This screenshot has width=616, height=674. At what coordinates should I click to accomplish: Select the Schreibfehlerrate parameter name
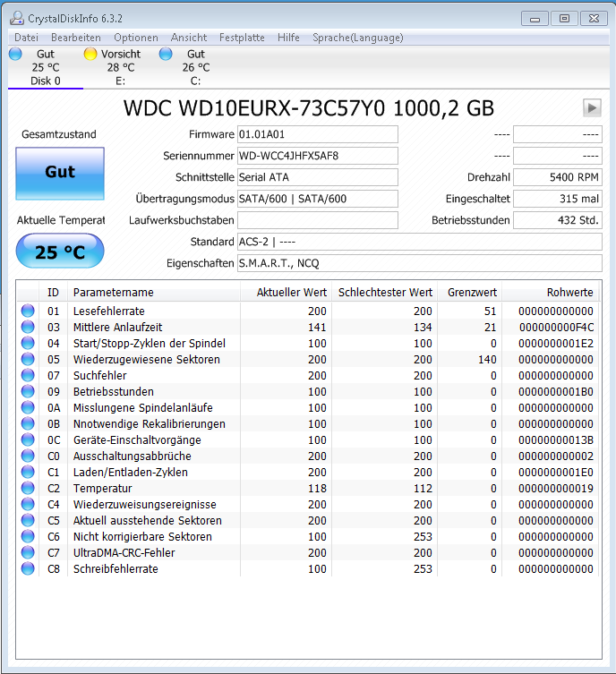[115, 568]
